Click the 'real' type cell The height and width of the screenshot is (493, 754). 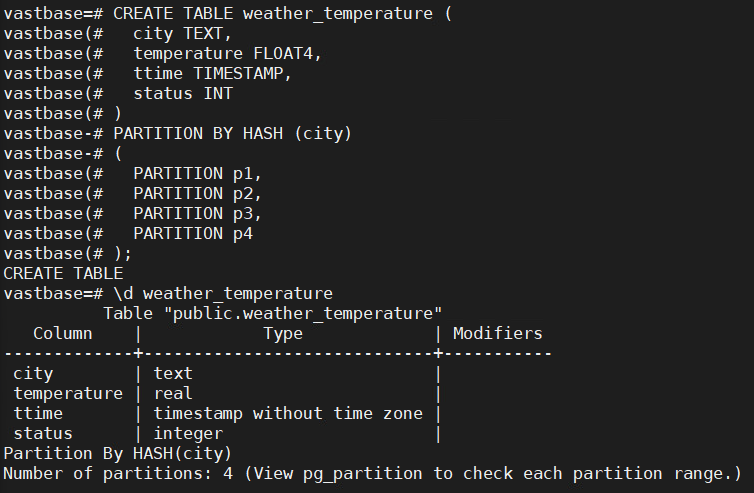coord(173,393)
